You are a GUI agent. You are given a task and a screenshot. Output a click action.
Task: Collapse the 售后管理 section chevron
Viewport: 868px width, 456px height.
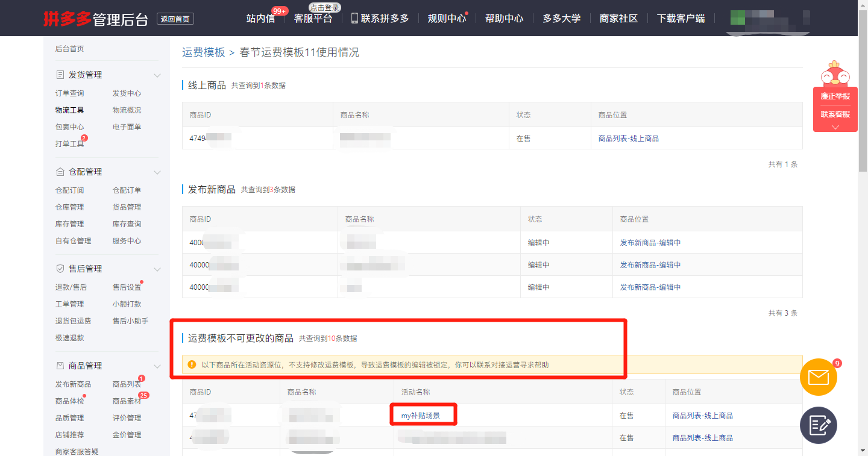point(157,269)
